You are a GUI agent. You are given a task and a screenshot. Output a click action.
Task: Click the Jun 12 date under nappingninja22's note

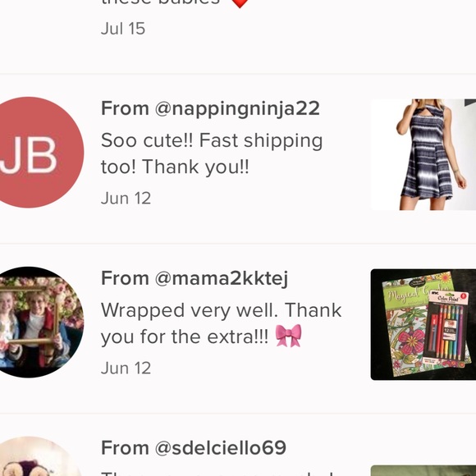(x=126, y=199)
